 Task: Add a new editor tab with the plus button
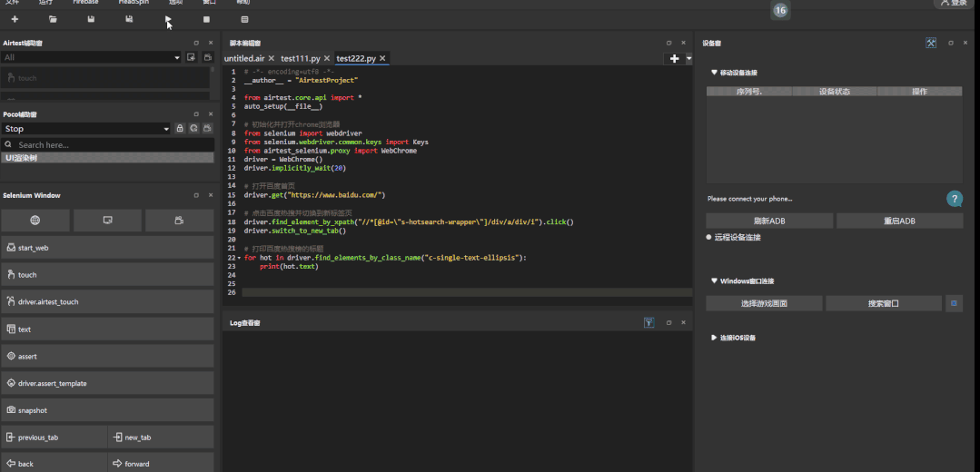(x=675, y=59)
